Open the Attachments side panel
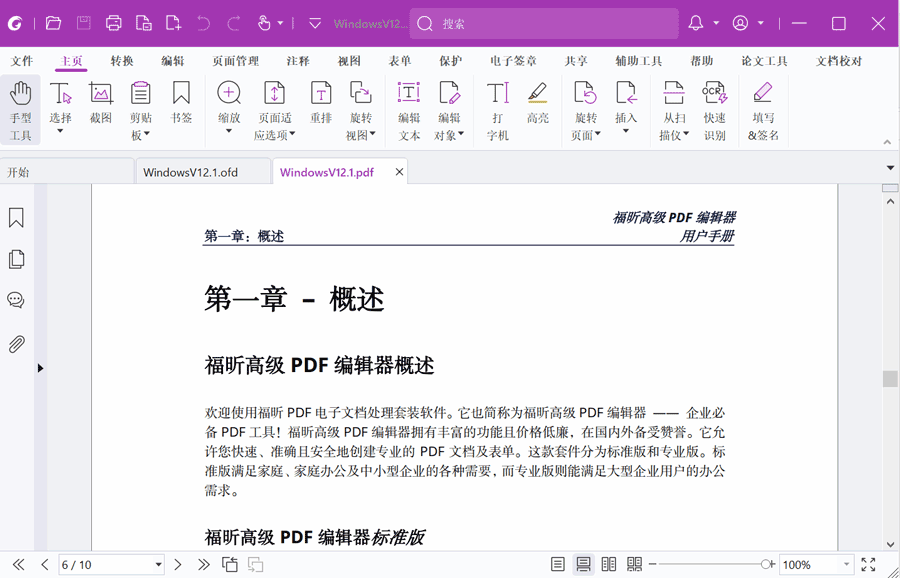Screen dimensions: 900x578 click(16, 344)
